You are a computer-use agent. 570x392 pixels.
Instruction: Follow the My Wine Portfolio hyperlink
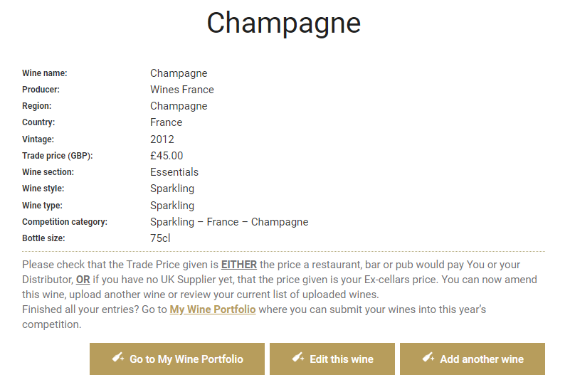coord(213,309)
